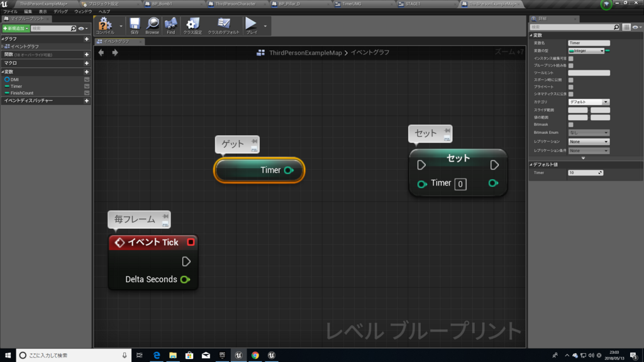
Task: Open the File (ファイル) menu
Action: tap(10, 11)
